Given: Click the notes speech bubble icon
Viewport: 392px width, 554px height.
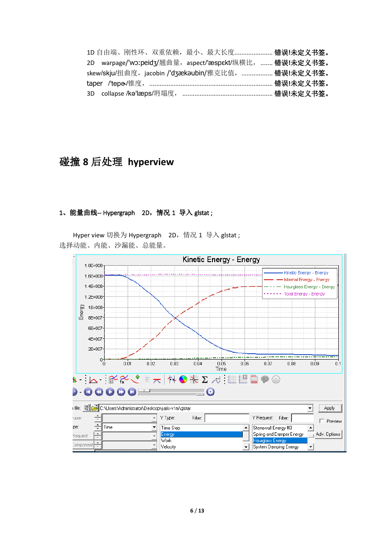Looking at the screenshot, I should [x=265, y=379].
